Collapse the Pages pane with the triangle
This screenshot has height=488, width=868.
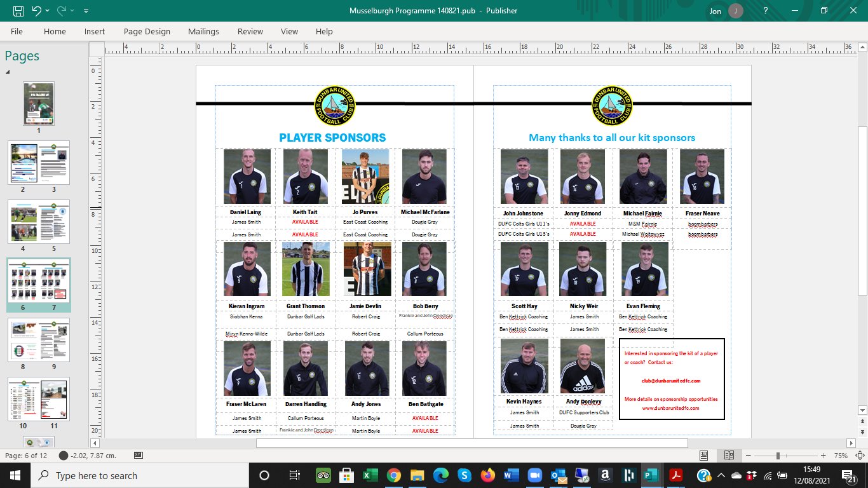(8, 72)
